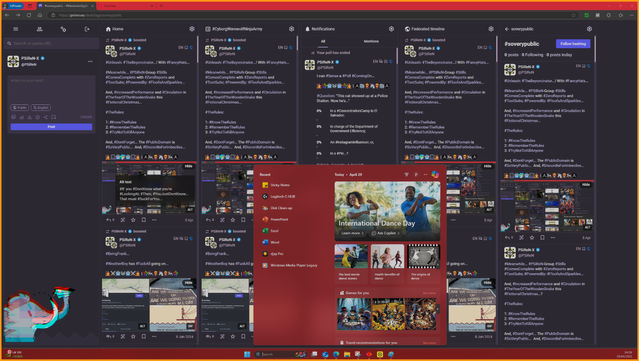Add a content warning via the triangle icon
The height and width of the screenshot is (361, 639).
tap(29, 117)
